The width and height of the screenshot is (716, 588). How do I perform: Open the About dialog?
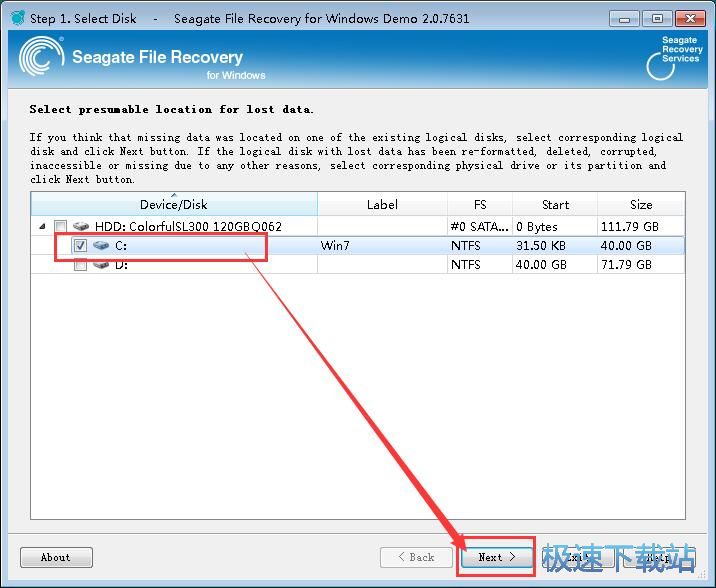click(56, 557)
